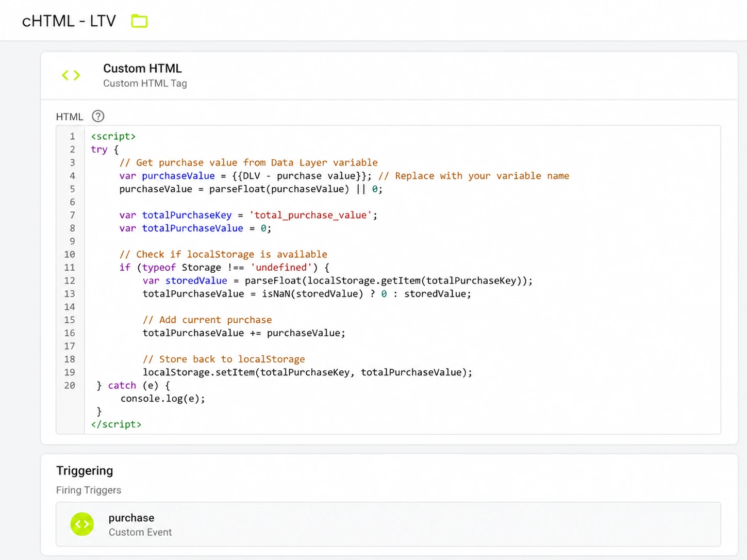747x560 pixels.
Task: Click the Custom Event trigger type text
Action: pos(140,532)
